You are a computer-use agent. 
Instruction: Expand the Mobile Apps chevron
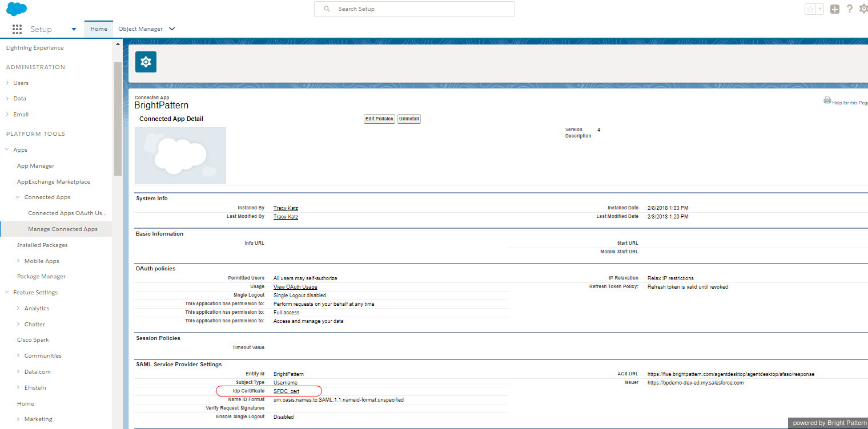coord(18,261)
